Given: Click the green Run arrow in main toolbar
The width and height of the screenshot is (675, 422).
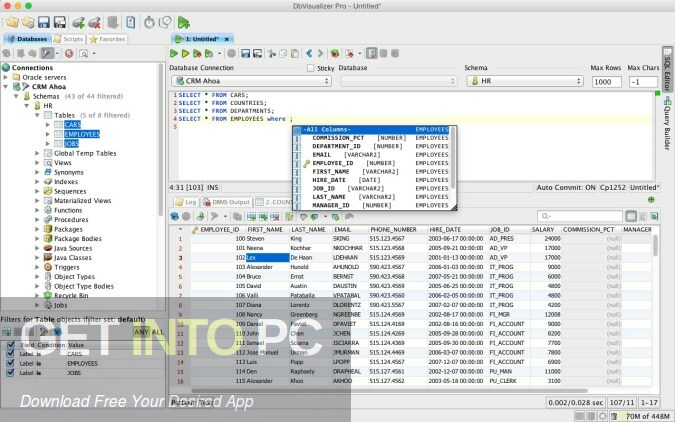Looking at the screenshot, I should (183, 22).
